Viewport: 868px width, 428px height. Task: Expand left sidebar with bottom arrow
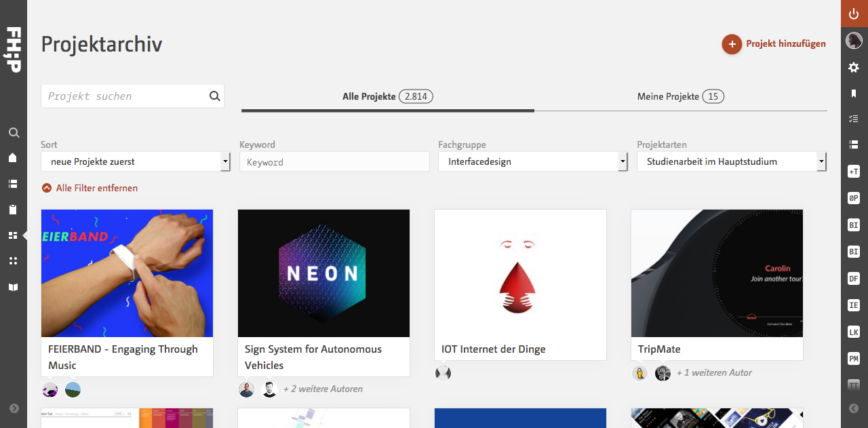14,408
